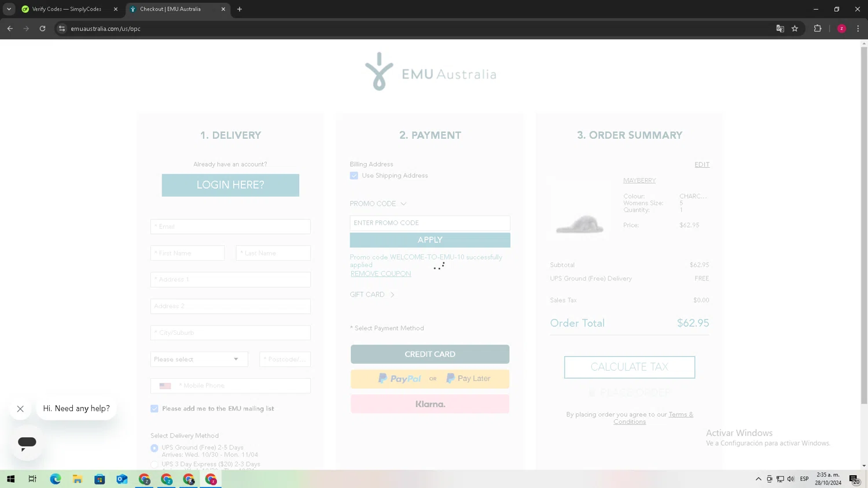Choose Klarna payment method
868x488 pixels.
430,404
